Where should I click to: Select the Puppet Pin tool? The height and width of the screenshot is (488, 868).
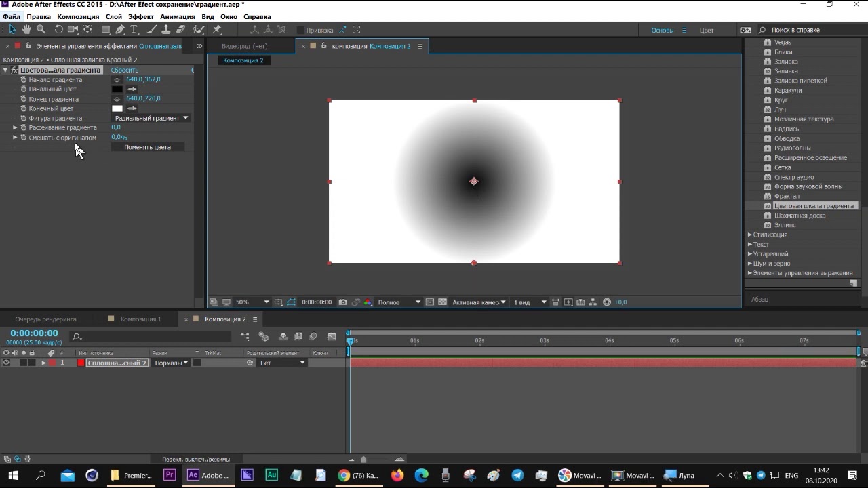tap(217, 29)
